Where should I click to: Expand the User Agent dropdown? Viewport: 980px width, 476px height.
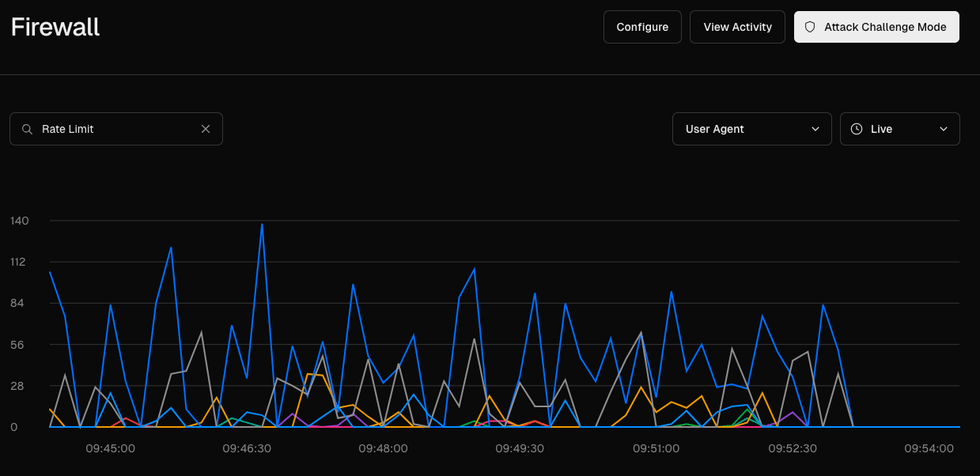pos(751,129)
